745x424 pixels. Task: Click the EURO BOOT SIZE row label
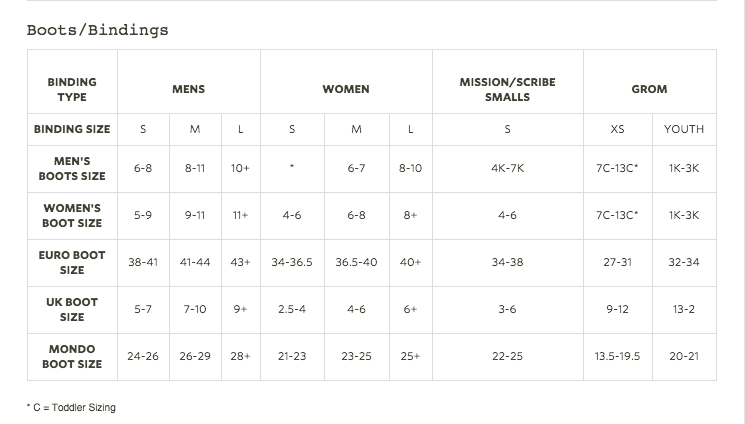click(x=72, y=262)
